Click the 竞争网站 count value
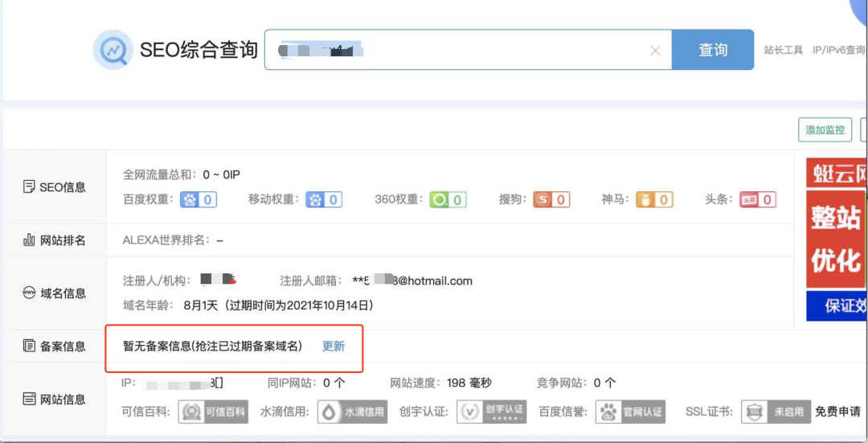Screen dimensions: 868x443 604,383
